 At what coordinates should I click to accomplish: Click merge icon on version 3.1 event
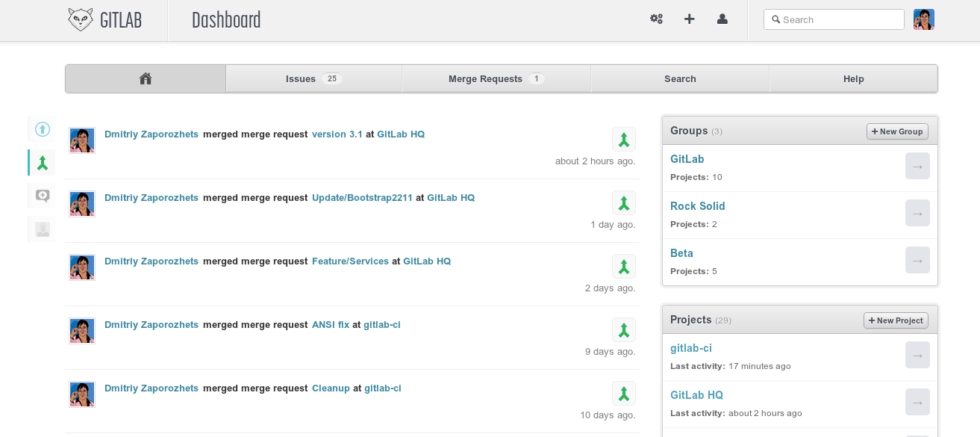(x=623, y=140)
